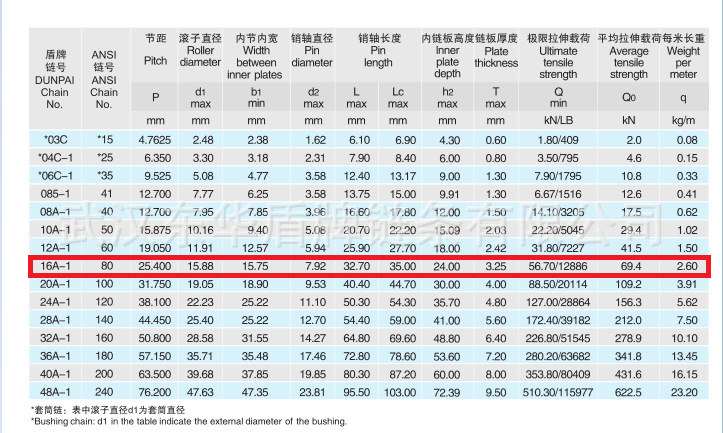Click roller diameter '15.88'
Viewport: 723px width, 433px height.
click(x=200, y=266)
